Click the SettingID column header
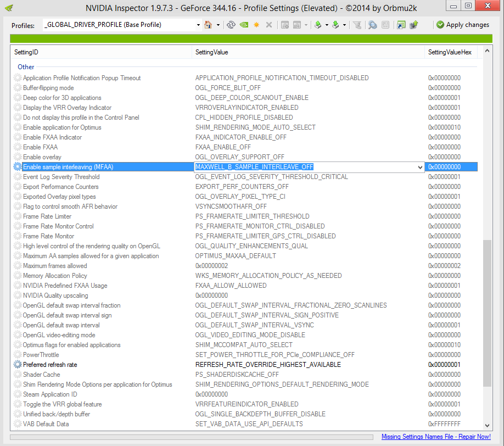This screenshot has height=446, width=504. (x=101, y=52)
